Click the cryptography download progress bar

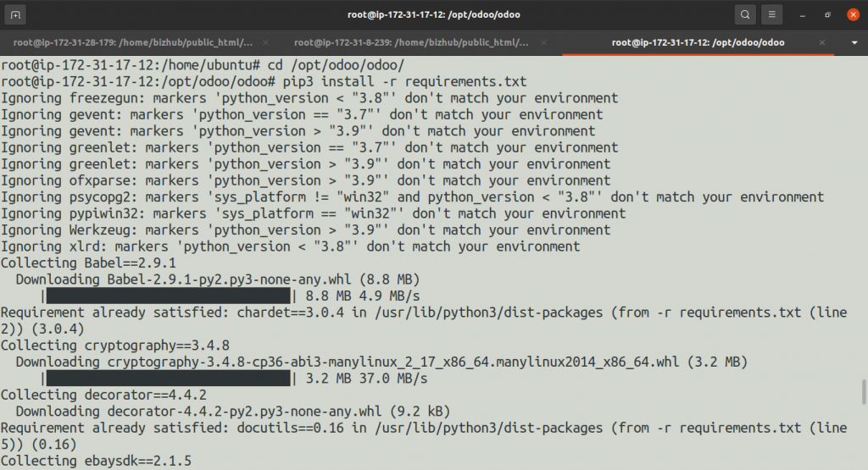pyautogui.click(x=169, y=379)
